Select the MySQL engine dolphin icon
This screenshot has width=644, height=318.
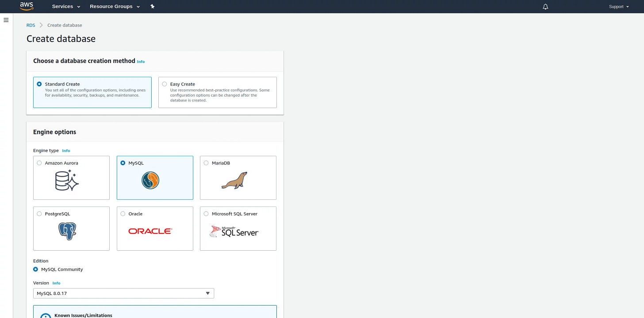[150, 180]
